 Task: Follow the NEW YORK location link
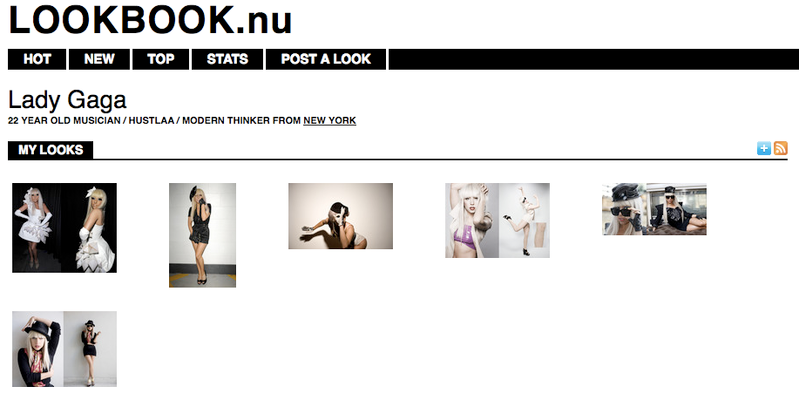330,121
